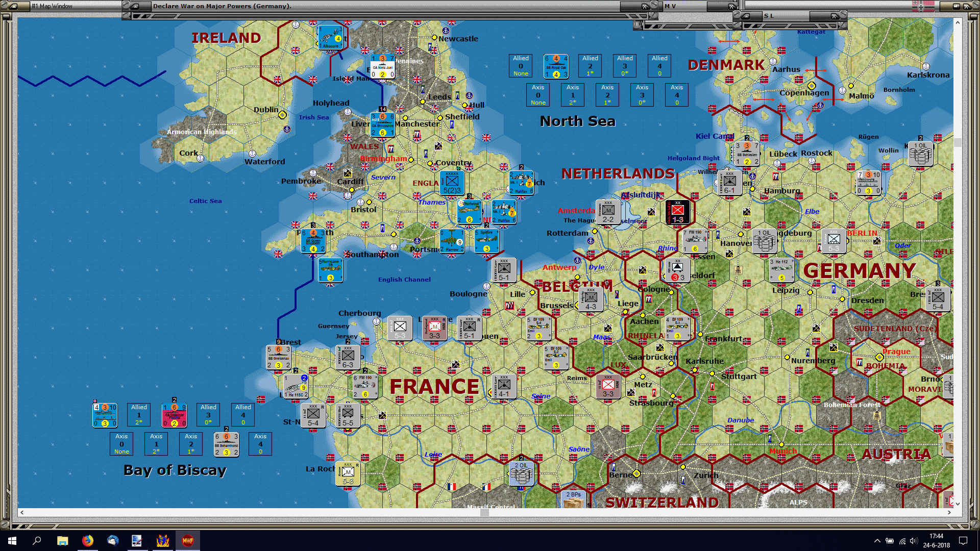The image size is (980, 551).
Task: Click the 'Declare War on Major Powers (Germany)' title
Action: [222, 6]
